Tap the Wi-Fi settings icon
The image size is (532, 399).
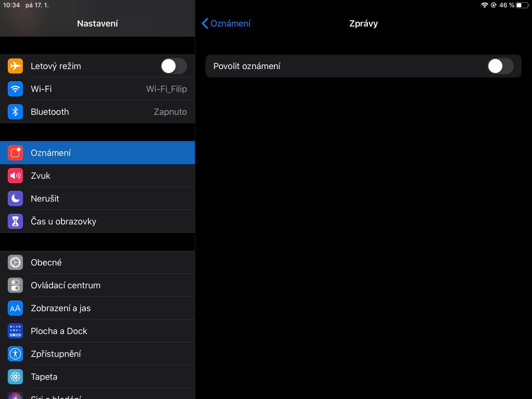[15, 89]
